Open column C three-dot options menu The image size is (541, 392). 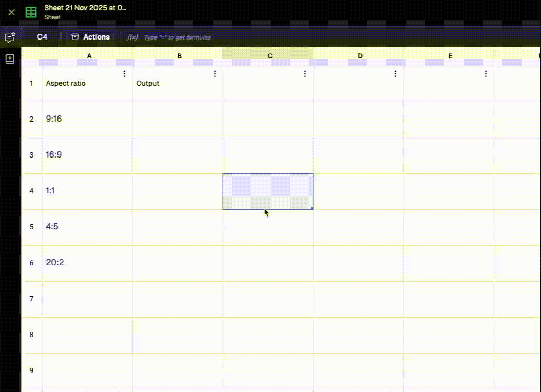305,74
